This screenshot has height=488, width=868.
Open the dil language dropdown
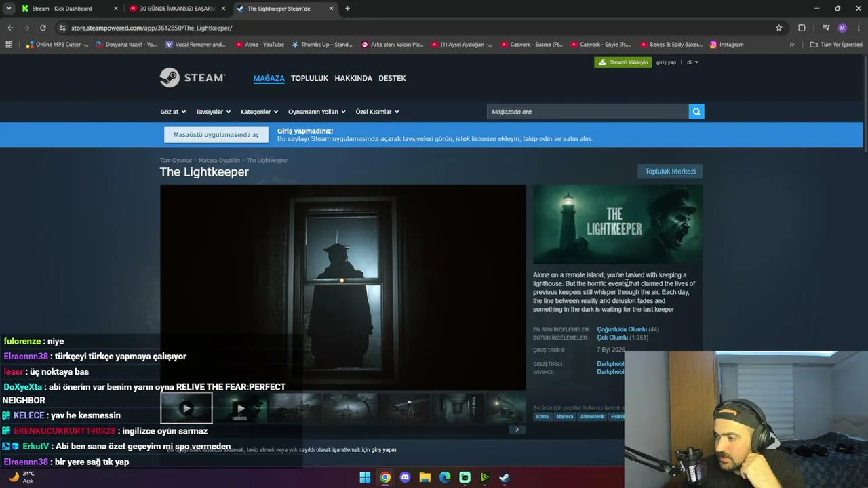[x=692, y=62]
